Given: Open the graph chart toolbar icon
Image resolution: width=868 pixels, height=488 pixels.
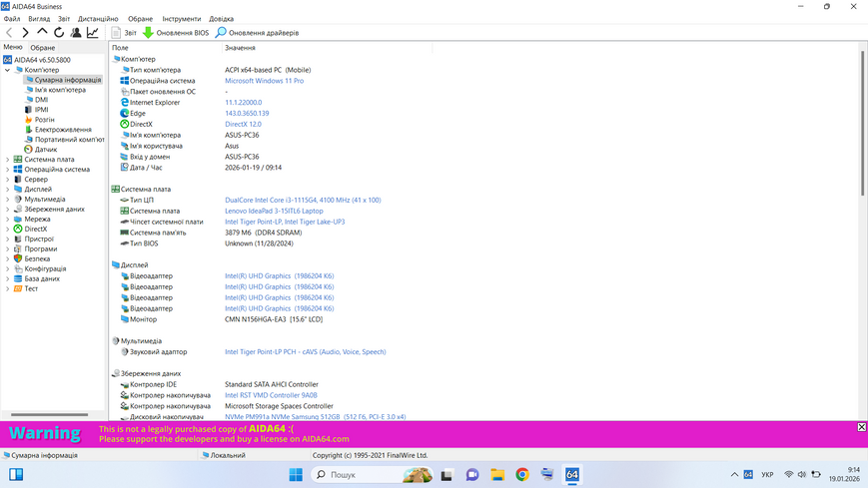Looking at the screenshot, I should [93, 33].
